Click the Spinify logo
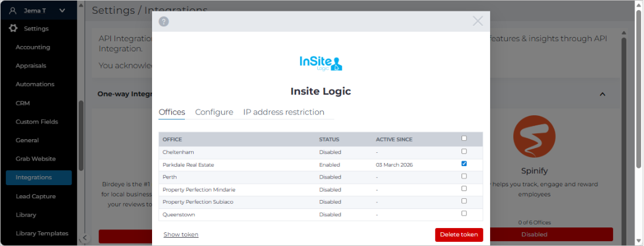 534,136
